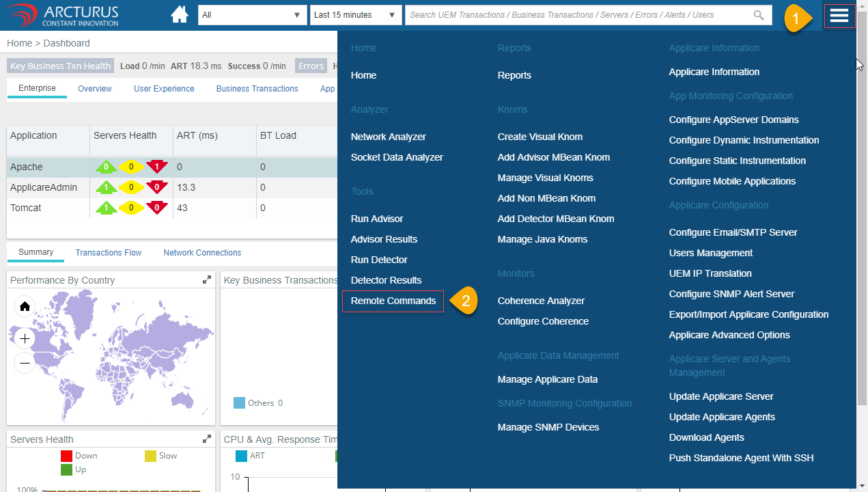Open the hamburger main menu icon
868x492 pixels.
point(839,15)
